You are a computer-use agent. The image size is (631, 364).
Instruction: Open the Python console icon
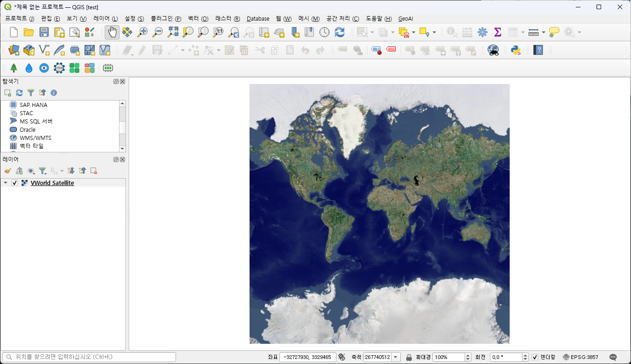(515, 50)
